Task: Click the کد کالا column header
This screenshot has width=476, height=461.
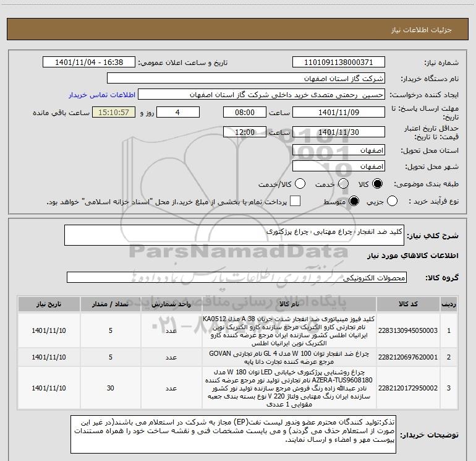Action: (408, 304)
